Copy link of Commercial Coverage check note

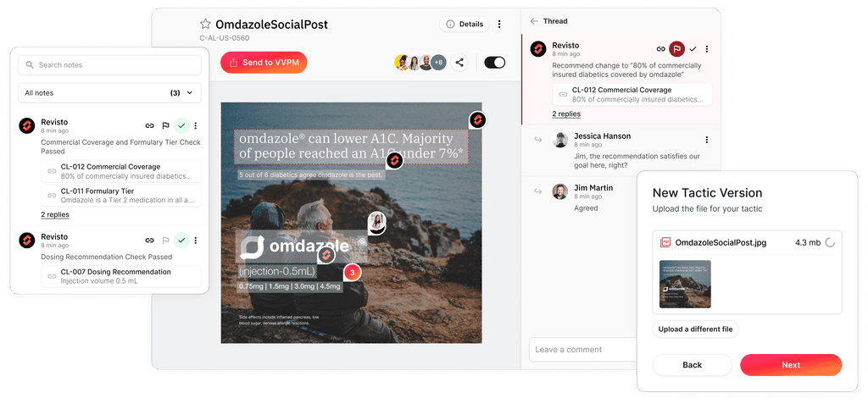pyautogui.click(x=149, y=125)
